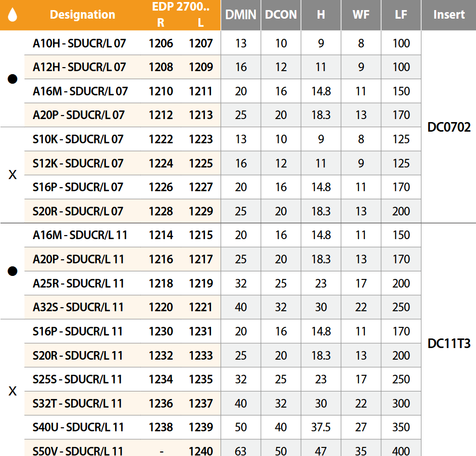Click the DC11T3 insert label
This screenshot has width=476, height=456.
pyautogui.click(x=449, y=344)
